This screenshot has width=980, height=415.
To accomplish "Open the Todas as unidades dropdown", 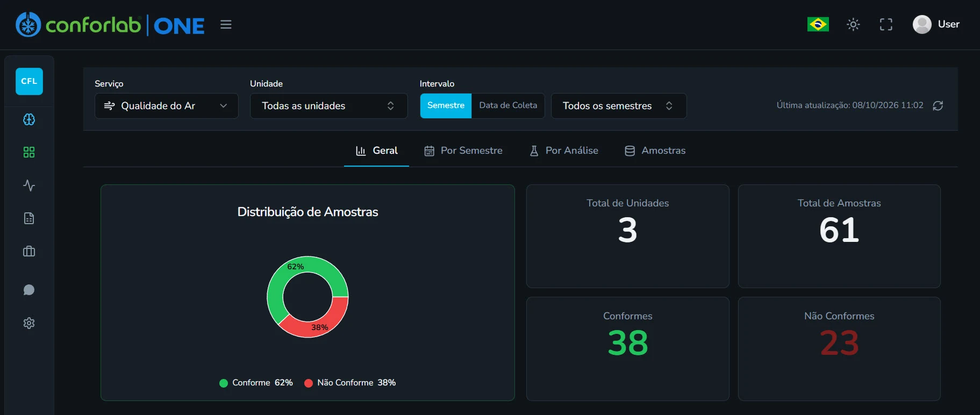I will [x=328, y=106].
